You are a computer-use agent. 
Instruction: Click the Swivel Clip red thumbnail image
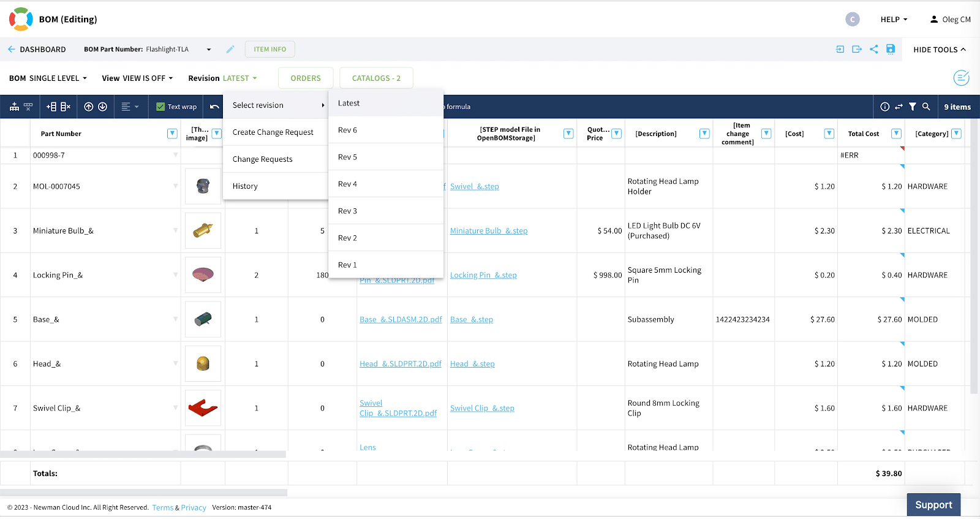tap(203, 408)
